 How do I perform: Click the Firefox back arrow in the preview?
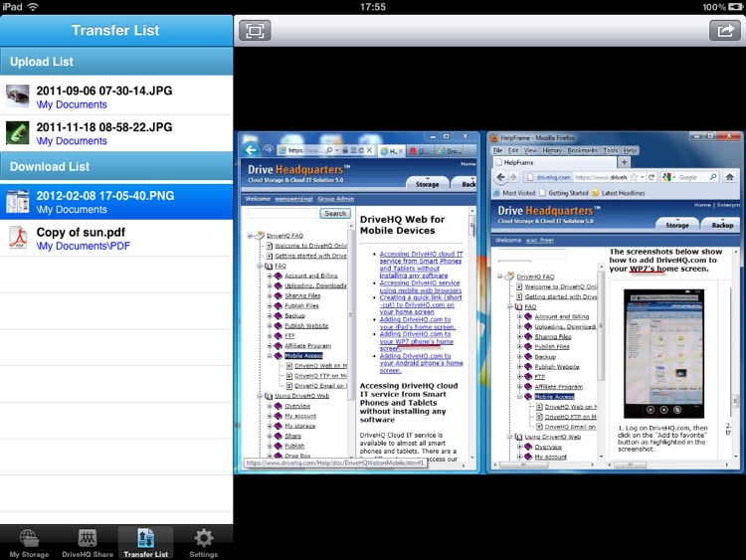500,177
